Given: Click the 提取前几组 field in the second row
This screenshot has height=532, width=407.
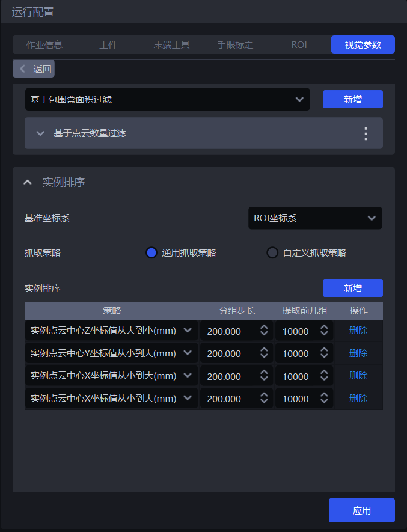Looking at the screenshot, I should coord(296,353).
